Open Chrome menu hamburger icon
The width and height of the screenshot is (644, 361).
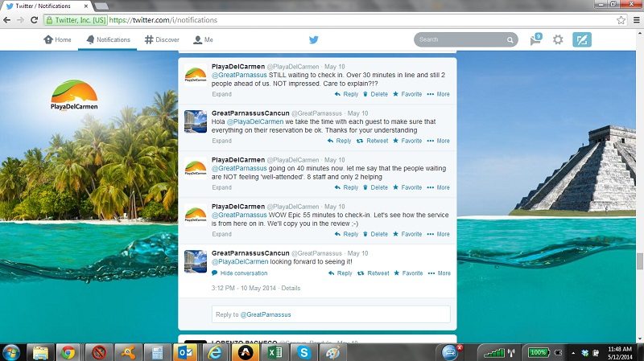coord(637,19)
